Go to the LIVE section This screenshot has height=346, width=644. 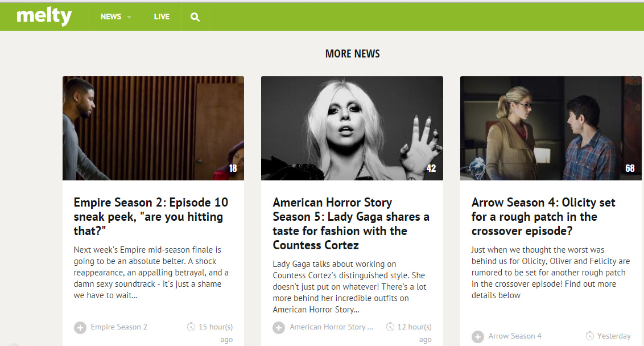click(x=162, y=17)
